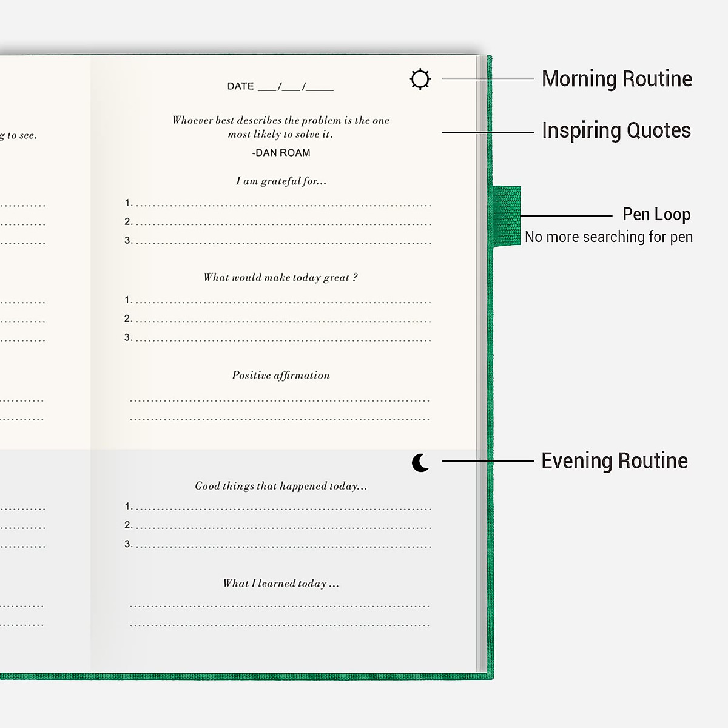Click line 2 under 'What would make today great'

point(282,319)
